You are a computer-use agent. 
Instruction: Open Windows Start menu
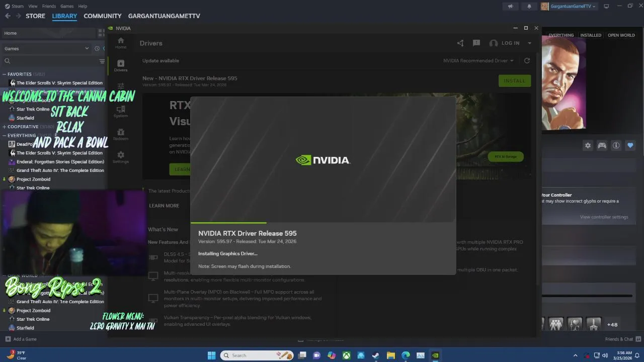coord(211,355)
